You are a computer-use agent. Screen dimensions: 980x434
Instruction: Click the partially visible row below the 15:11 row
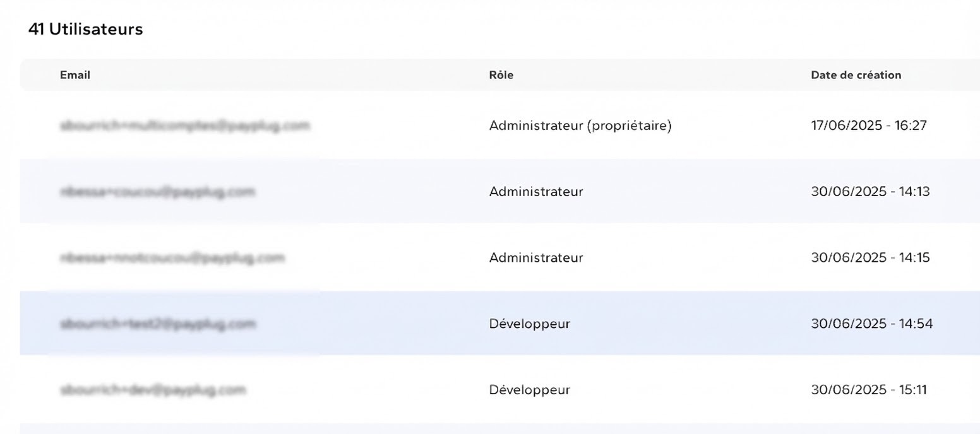click(x=499, y=429)
